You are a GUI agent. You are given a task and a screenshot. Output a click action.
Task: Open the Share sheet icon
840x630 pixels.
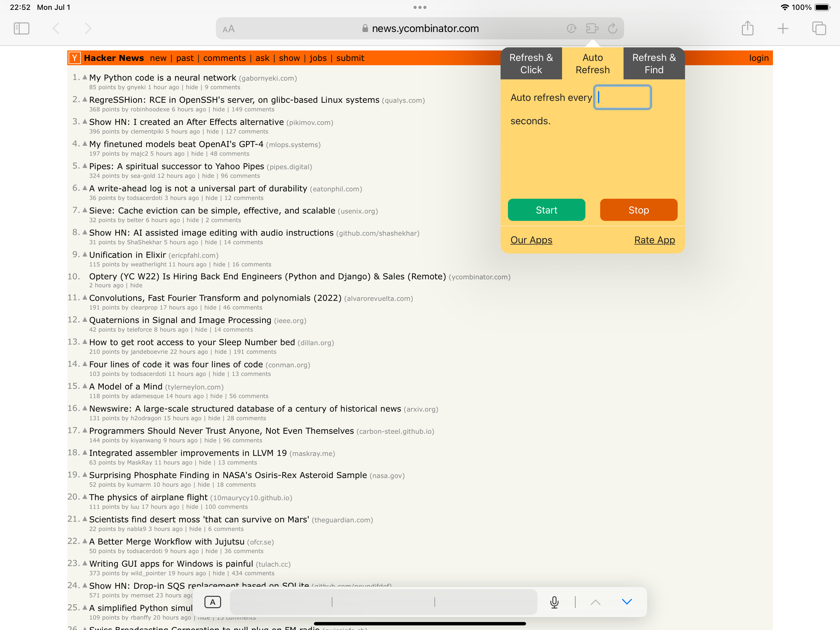click(x=747, y=28)
